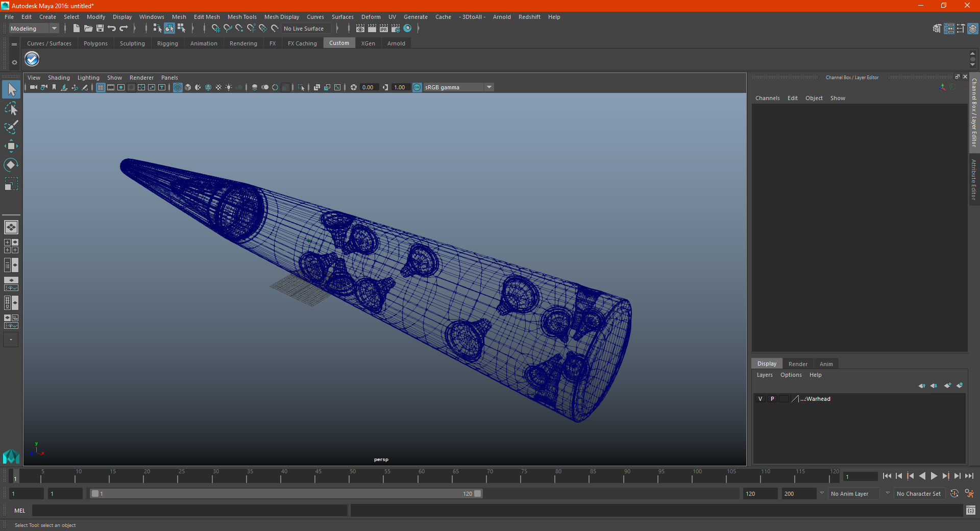Switch to the Polygons shelf tab
The height and width of the screenshot is (531, 980).
click(95, 43)
